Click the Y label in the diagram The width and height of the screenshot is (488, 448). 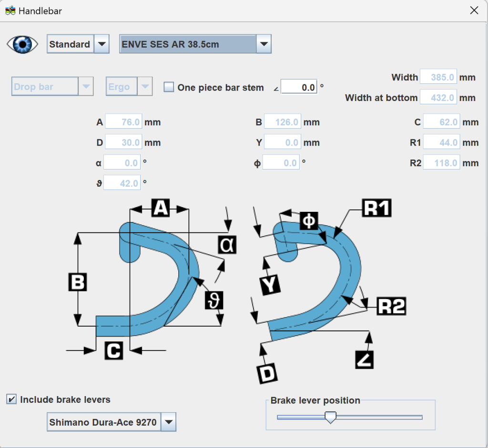(x=270, y=284)
